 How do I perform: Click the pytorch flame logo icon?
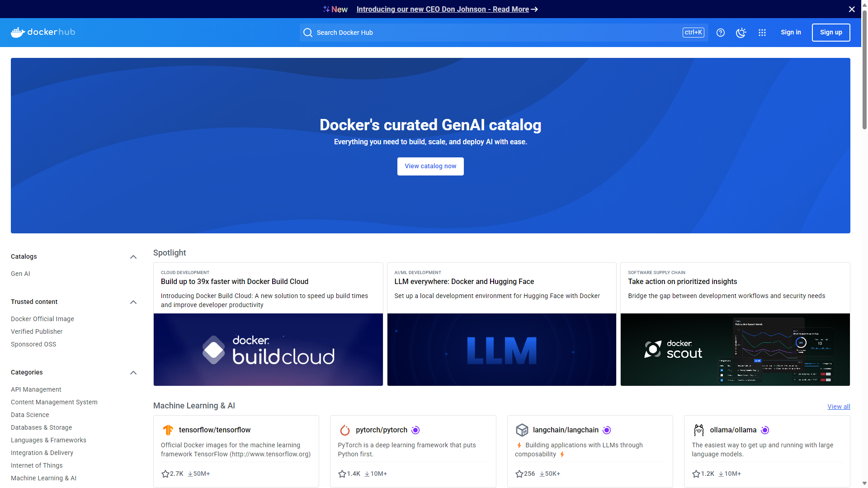pyautogui.click(x=345, y=430)
